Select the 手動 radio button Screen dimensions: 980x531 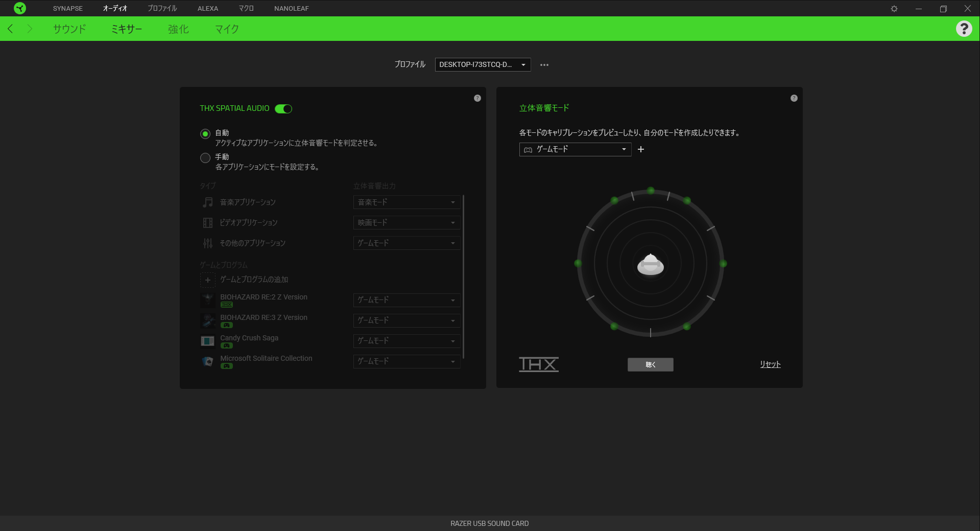pyautogui.click(x=205, y=158)
